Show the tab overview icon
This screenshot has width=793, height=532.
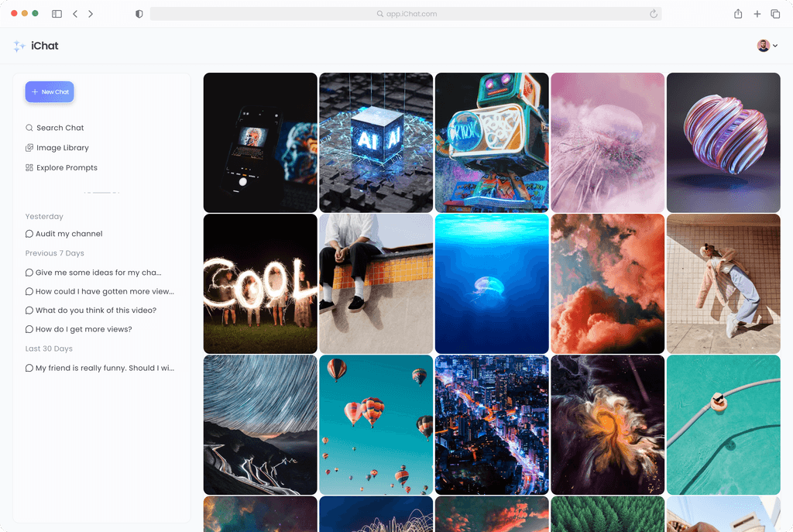pyautogui.click(x=775, y=14)
